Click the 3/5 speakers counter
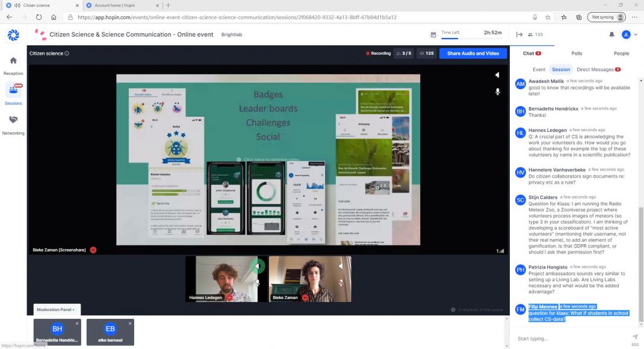 pyautogui.click(x=404, y=54)
